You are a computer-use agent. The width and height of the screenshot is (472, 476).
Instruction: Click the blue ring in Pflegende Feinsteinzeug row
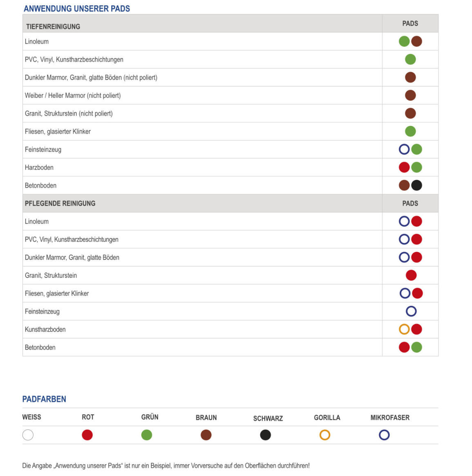411,311
